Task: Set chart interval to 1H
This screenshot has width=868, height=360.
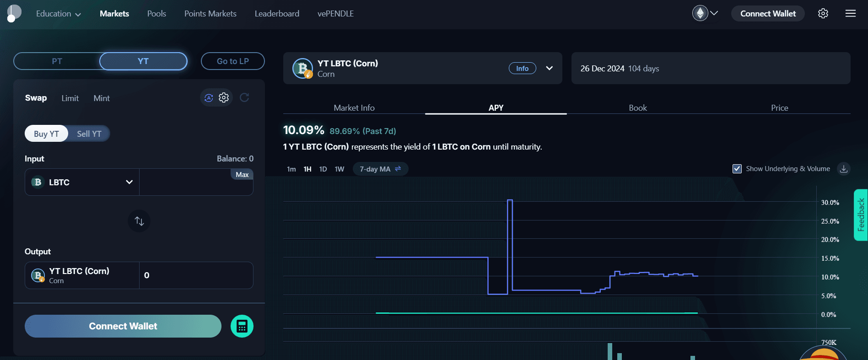Action: (307, 169)
